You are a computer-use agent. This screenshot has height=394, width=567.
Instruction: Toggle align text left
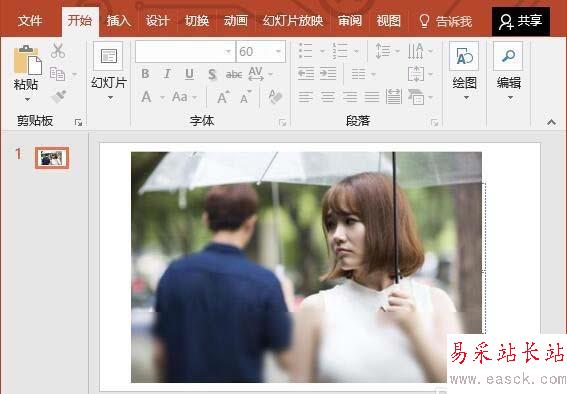pos(306,97)
